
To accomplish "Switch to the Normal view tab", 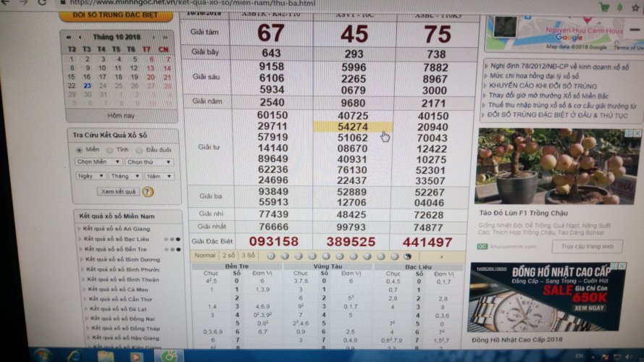I will click(205, 256).
